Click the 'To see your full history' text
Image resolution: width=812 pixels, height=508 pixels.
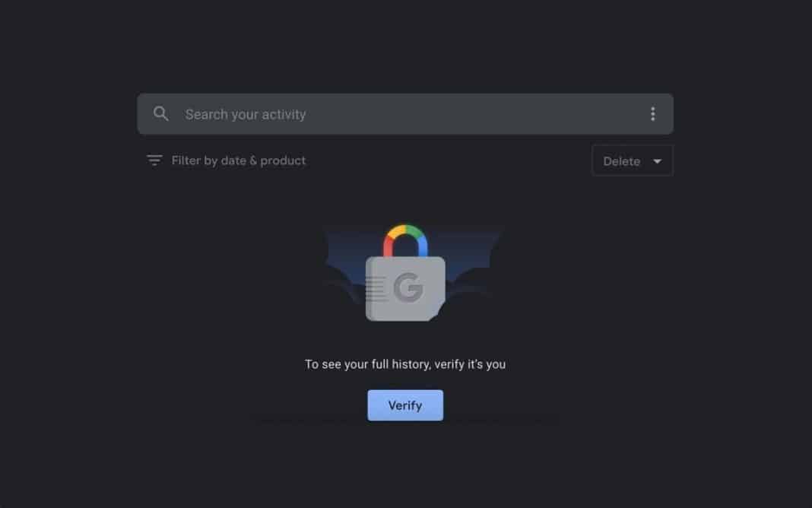tap(367, 364)
